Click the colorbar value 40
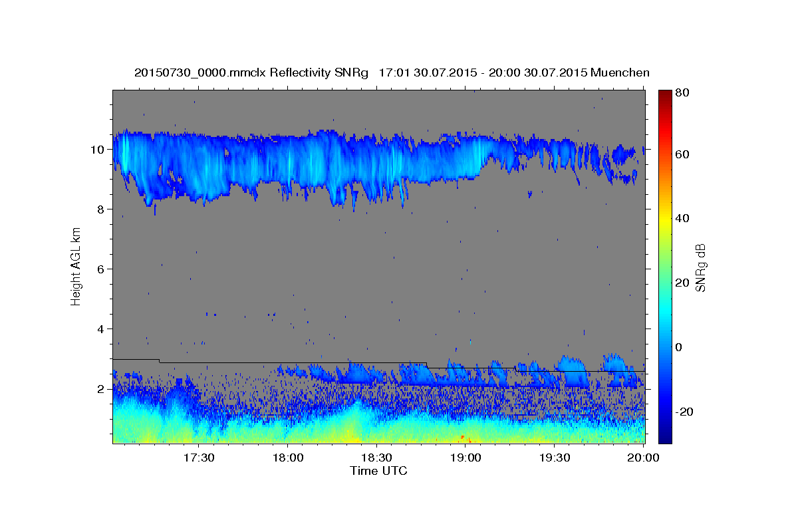 [x=682, y=218]
